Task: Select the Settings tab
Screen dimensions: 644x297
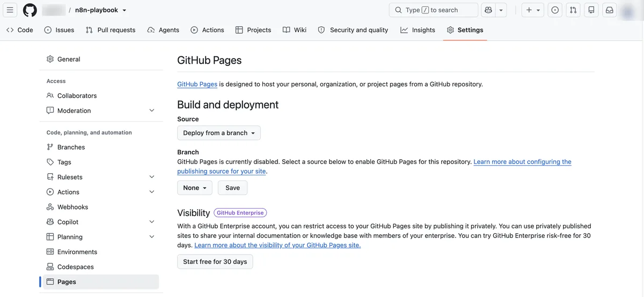Action: (x=465, y=30)
